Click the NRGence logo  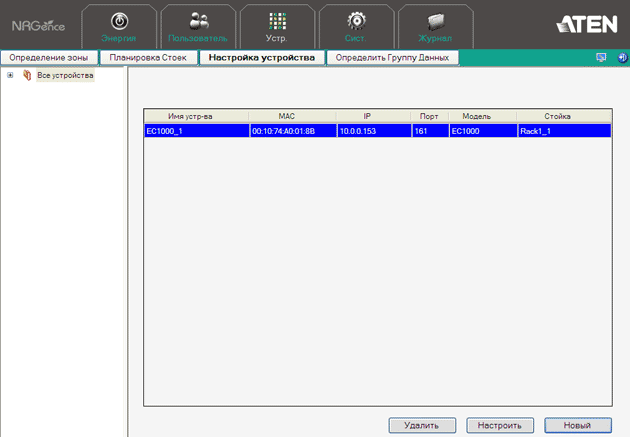tap(38, 26)
